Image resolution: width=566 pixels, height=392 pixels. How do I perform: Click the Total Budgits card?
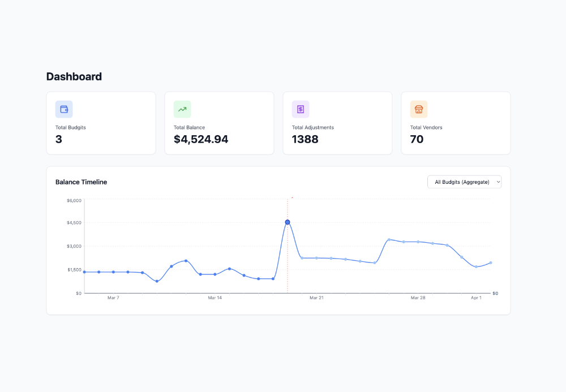click(x=101, y=123)
